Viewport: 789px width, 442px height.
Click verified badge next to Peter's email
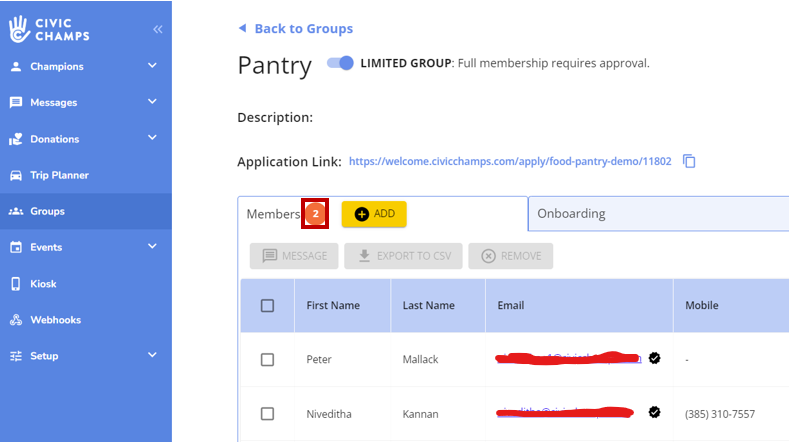pos(654,357)
